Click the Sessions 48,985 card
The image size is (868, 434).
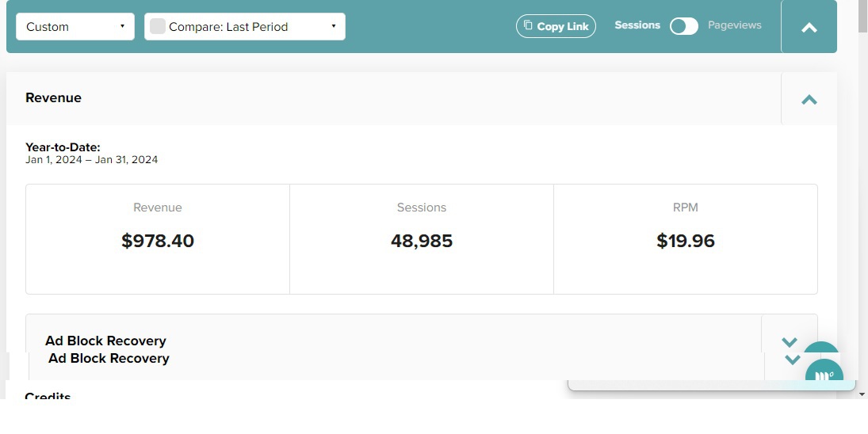(422, 239)
